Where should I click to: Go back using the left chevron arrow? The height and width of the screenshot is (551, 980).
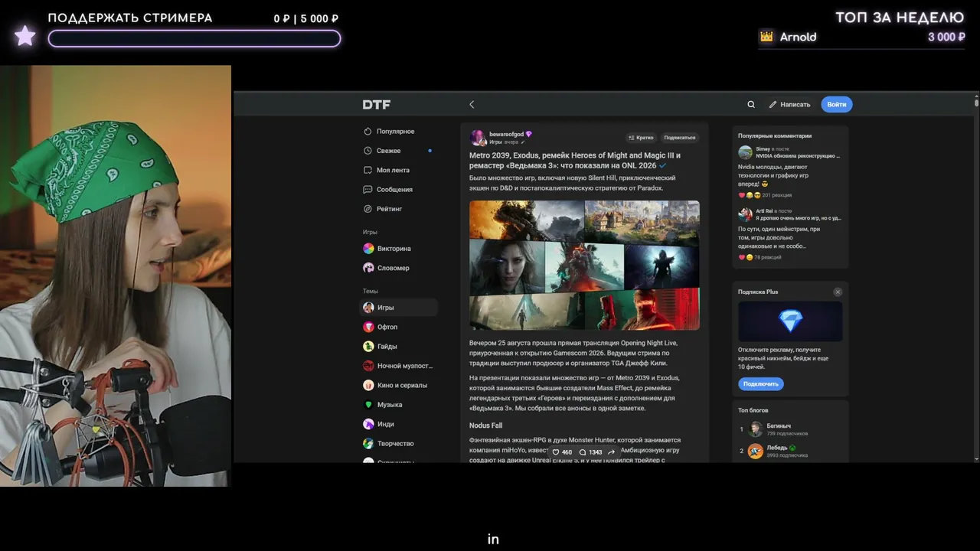click(x=472, y=105)
